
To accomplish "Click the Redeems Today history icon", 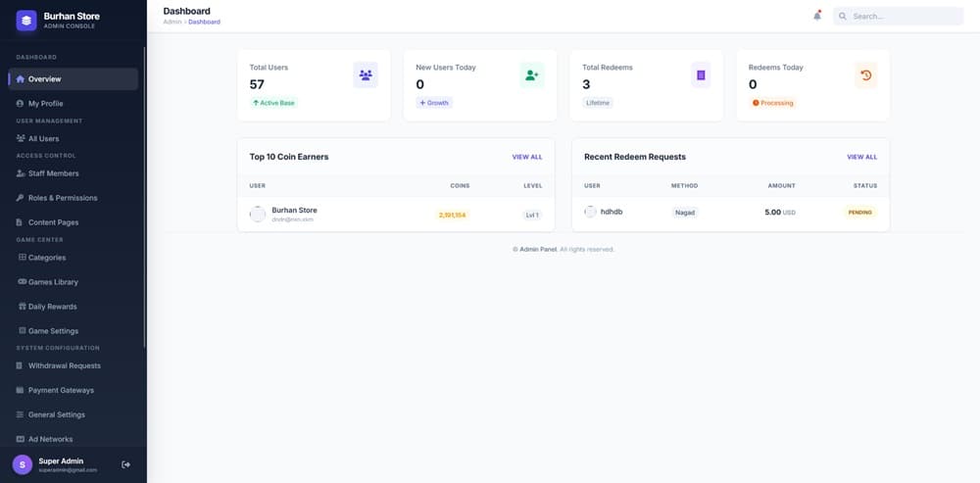I will click(x=865, y=74).
